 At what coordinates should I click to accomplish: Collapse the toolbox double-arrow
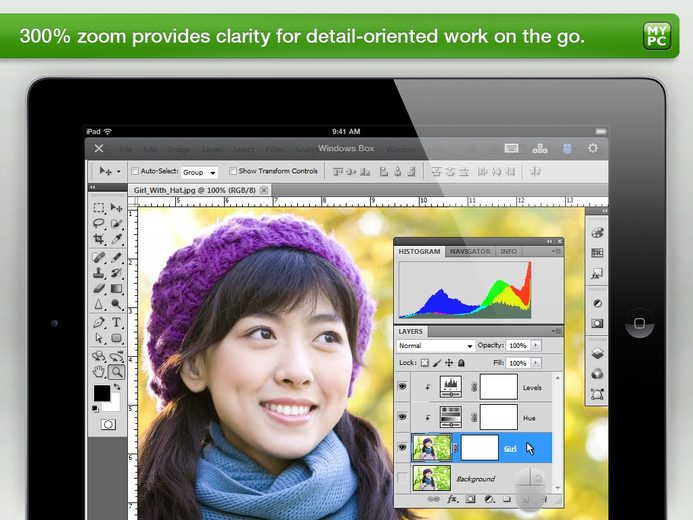[x=92, y=187]
